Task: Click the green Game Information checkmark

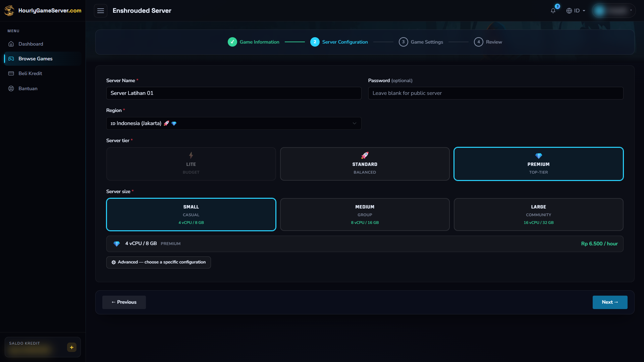Action: pos(232,42)
